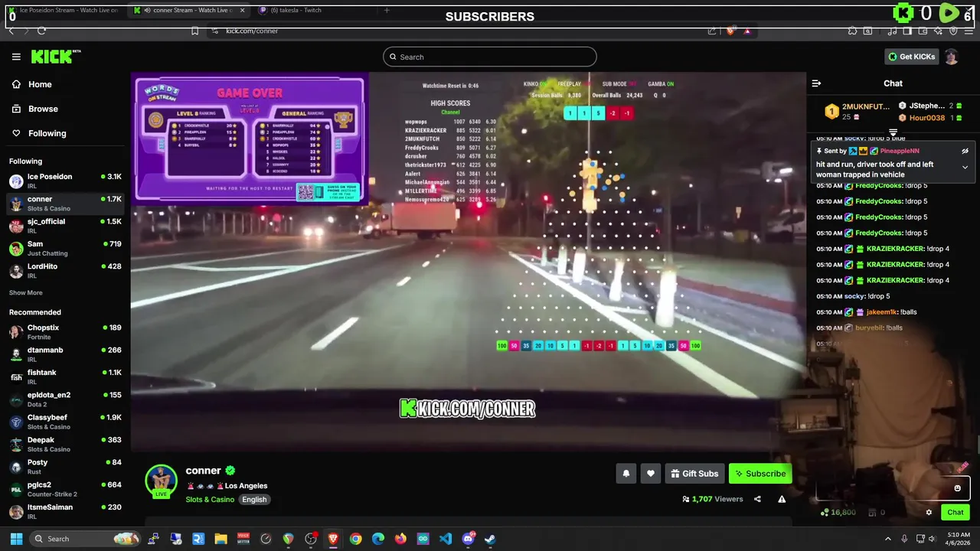Open Steam from the taskbar
This screenshot has height=551, width=980.
click(x=490, y=539)
